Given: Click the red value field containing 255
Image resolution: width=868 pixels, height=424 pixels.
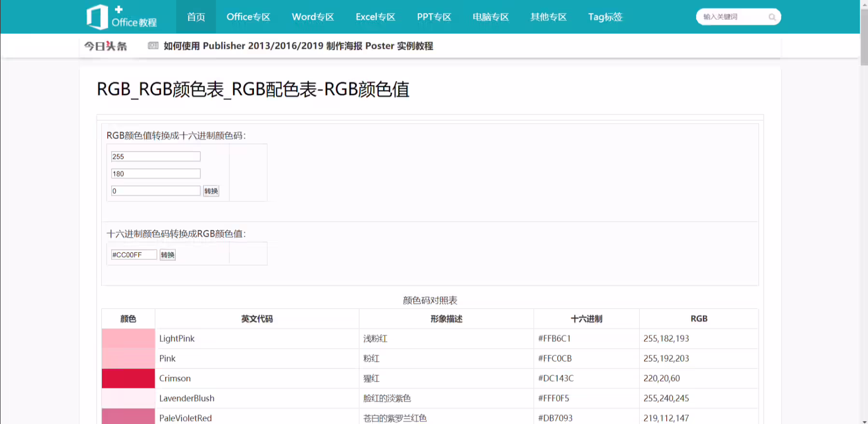Looking at the screenshot, I should pyautogui.click(x=155, y=156).
